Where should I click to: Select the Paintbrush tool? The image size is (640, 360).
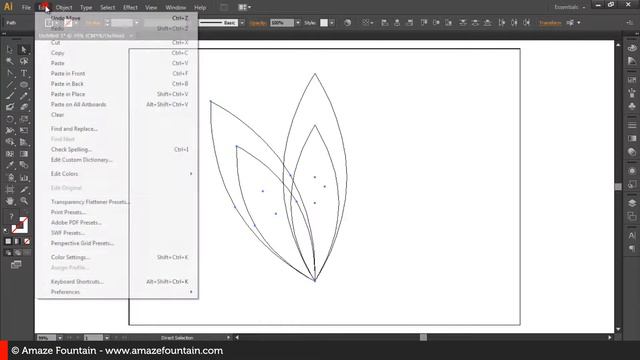[x=9, y=96]
